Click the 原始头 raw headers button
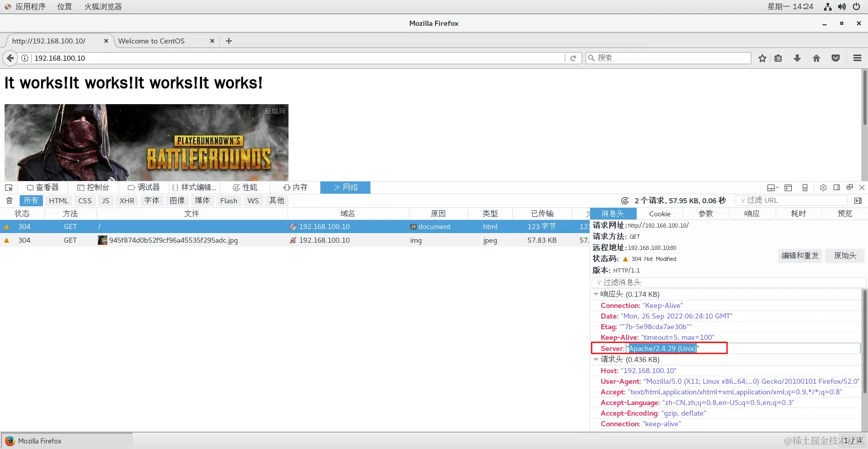Screen dimensions: 868x449 [x=845, y=256]
